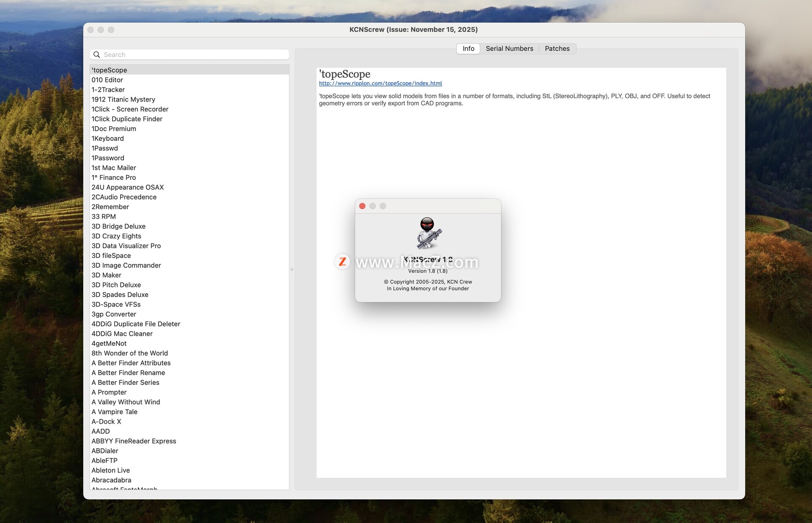Click the KCNScrew robot app icon
The image size is (812, 523).
[428, 233]
